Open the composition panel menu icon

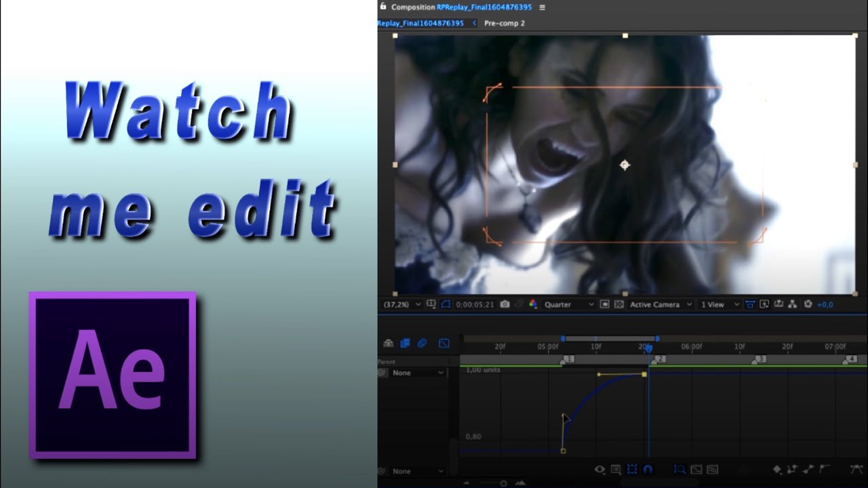(x=542, y=7)
